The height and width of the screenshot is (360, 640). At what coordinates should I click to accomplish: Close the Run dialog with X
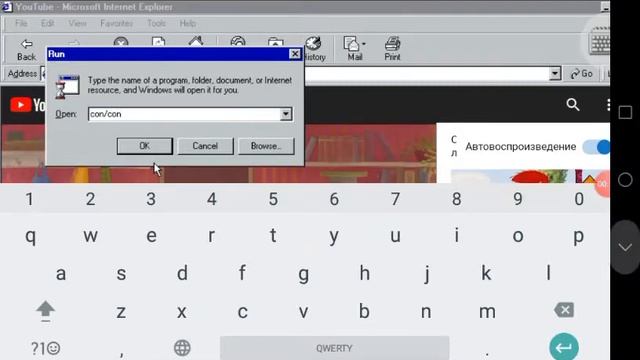click(295, 54)
